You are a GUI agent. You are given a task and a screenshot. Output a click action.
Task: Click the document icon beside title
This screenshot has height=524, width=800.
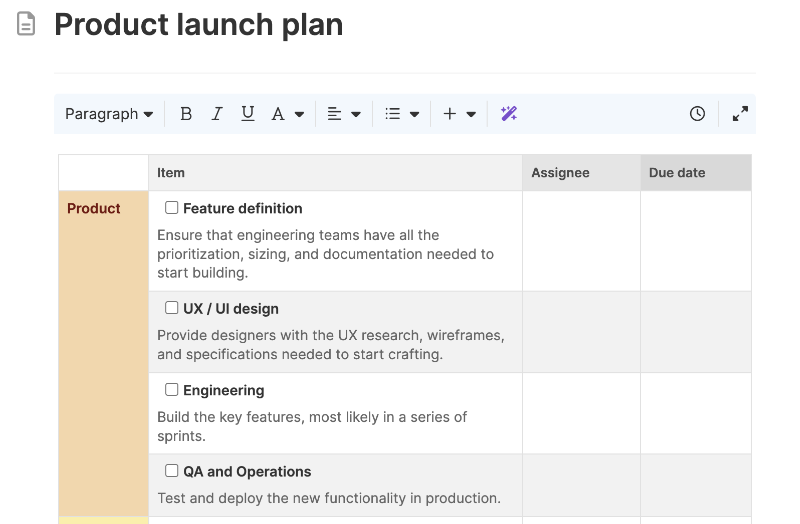(x=27, y=25)
